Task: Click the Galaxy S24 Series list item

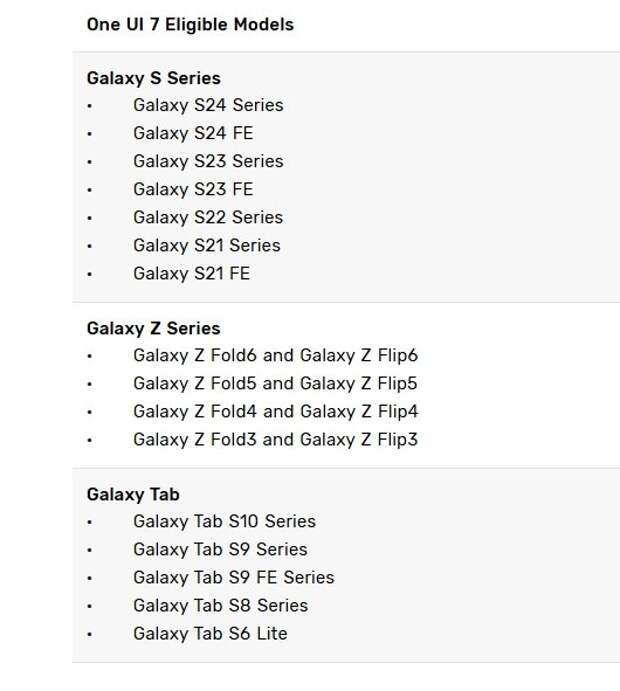Action: pyautogui.click(x=208, y=106)
